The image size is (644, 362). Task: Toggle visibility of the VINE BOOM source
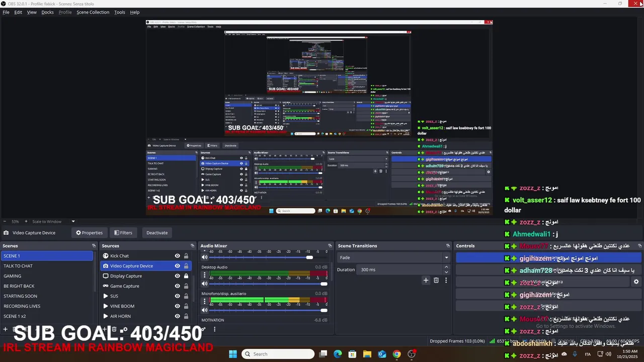(177, 306)
